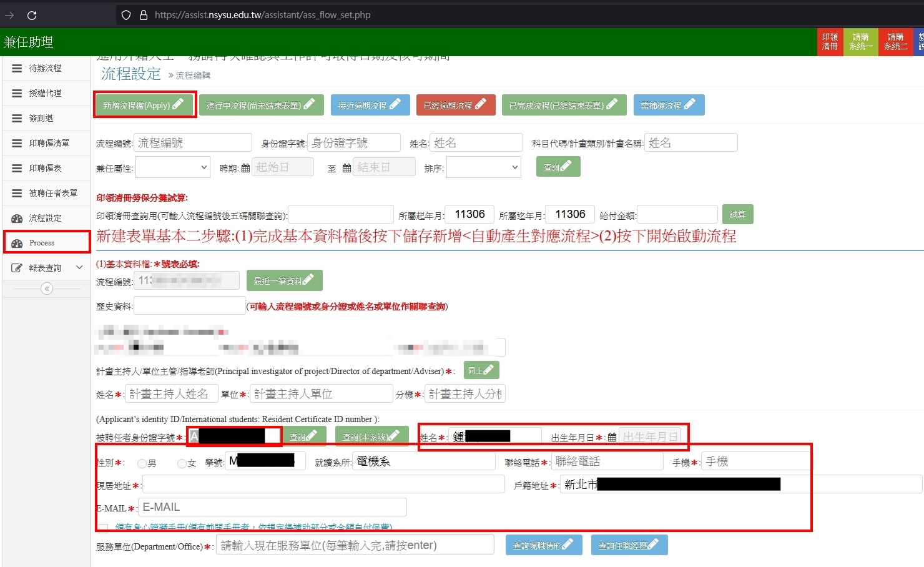Click the padlock site info icon
The width and height of the screenshot is (924, 567).
tap(144, 15)
